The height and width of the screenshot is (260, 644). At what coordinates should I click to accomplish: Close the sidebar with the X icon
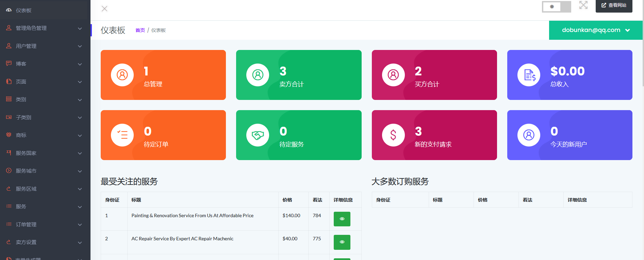(104, 9)
